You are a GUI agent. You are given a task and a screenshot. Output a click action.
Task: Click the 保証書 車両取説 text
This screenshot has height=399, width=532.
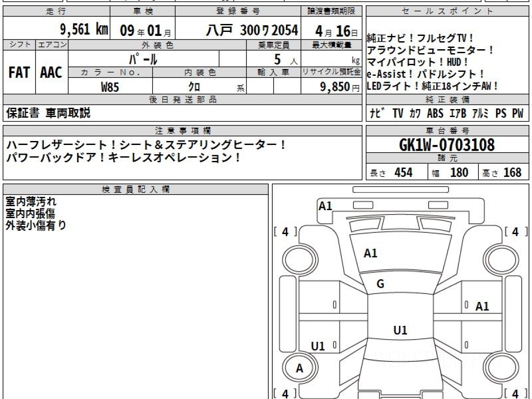point(48,113)
